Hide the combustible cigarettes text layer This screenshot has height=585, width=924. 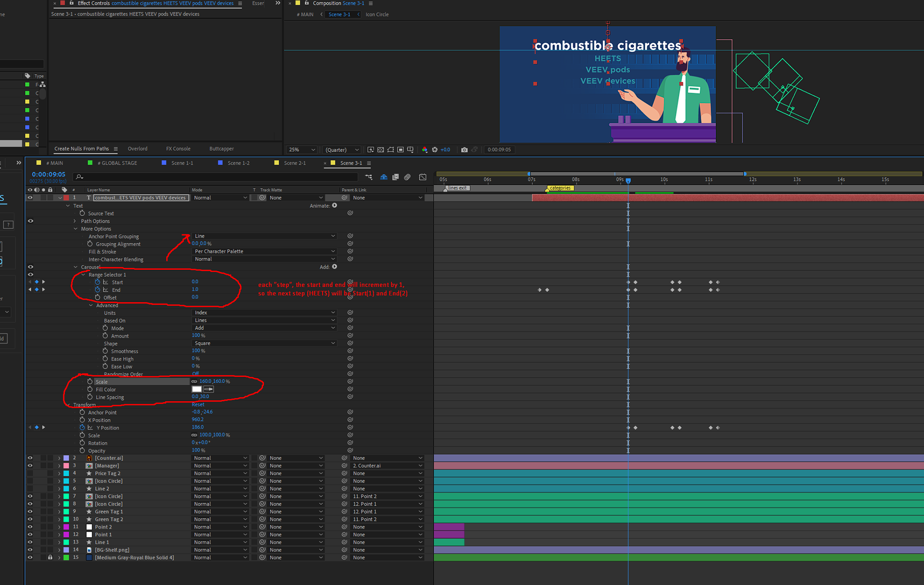(x=30, y=198)
